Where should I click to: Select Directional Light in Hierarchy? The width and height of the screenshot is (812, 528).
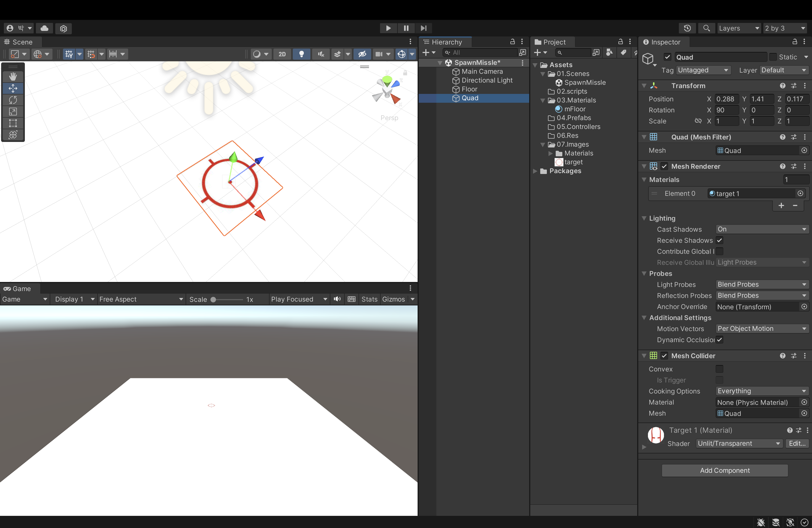[487, 80]
